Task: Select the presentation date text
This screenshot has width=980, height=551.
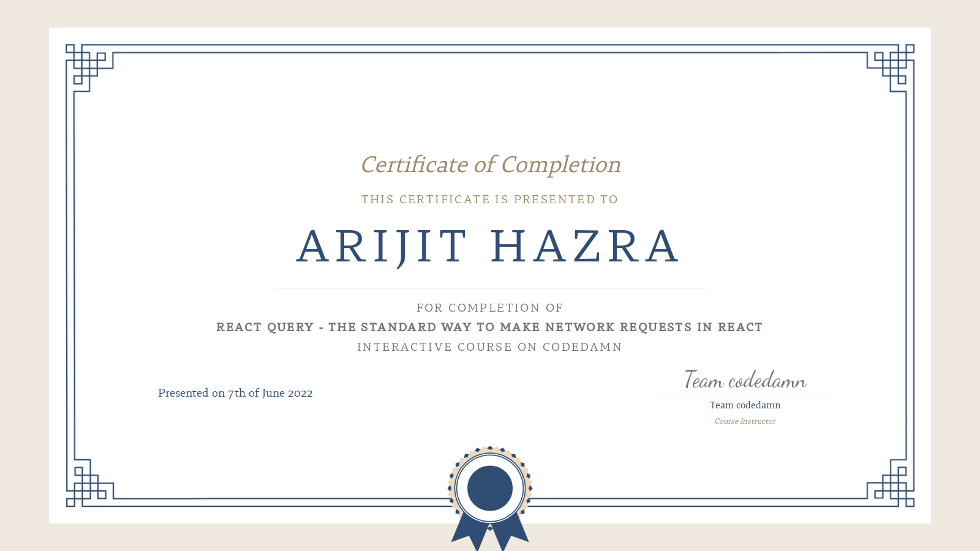Action: pos(235,393)
